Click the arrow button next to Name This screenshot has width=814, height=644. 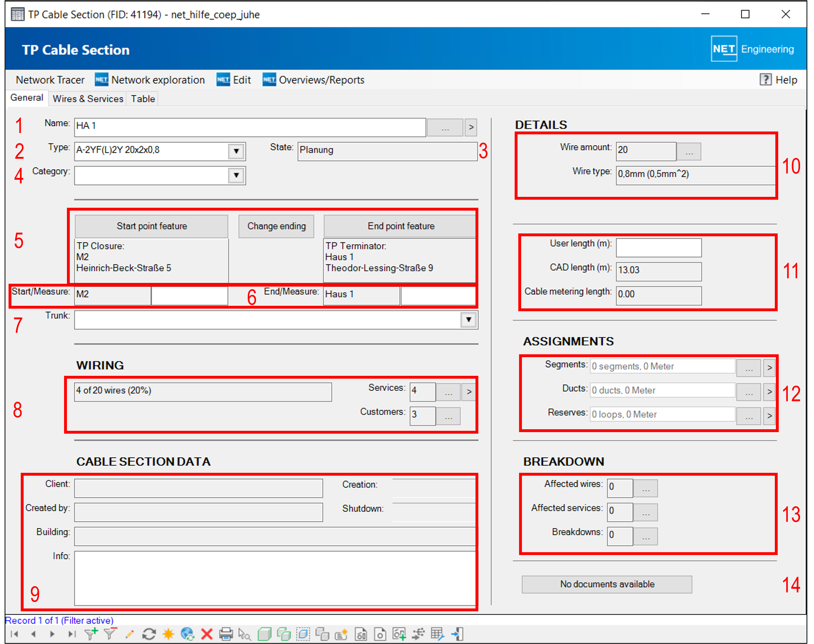coord(471,127)
